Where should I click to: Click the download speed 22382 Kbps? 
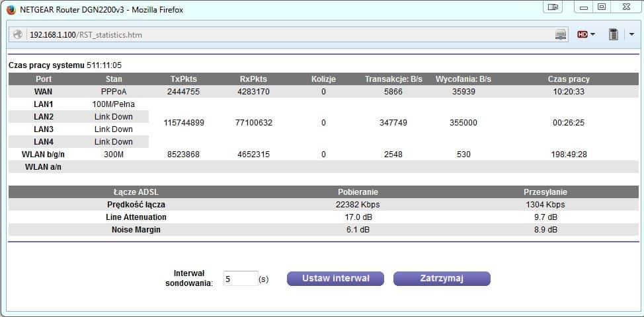pos(358,205)
